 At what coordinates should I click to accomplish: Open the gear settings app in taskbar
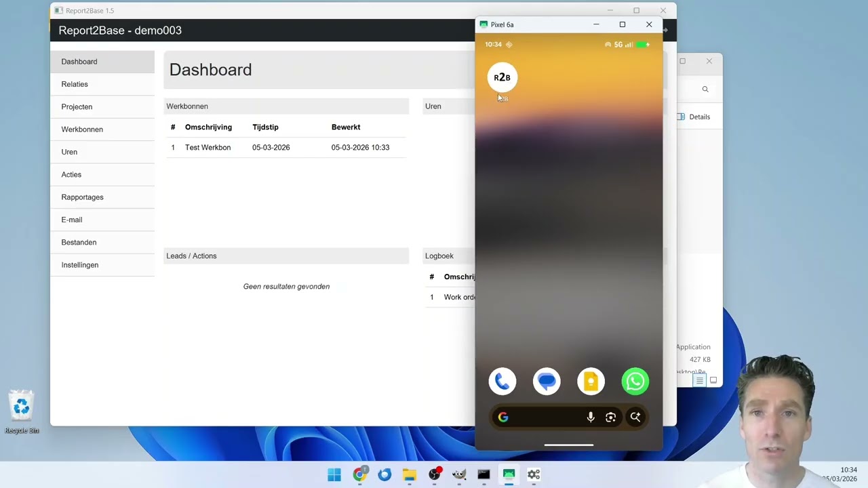pyautogui.click(x=534, y=474)
